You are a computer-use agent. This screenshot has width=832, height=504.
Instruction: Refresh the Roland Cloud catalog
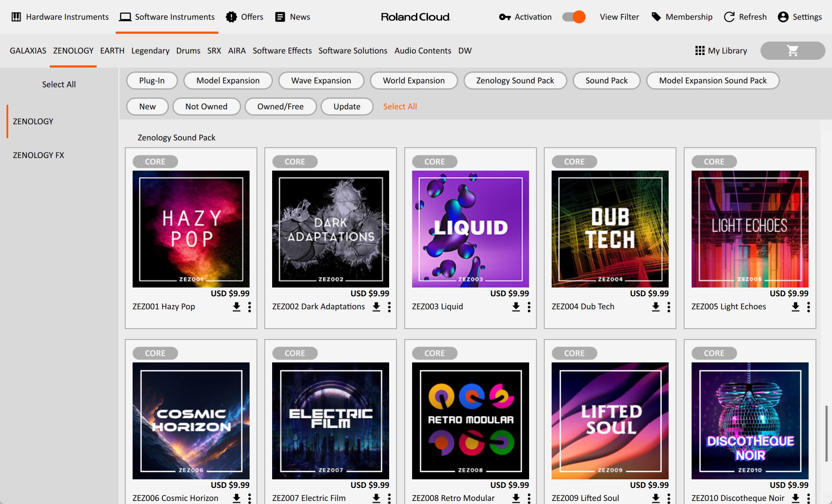745,17
